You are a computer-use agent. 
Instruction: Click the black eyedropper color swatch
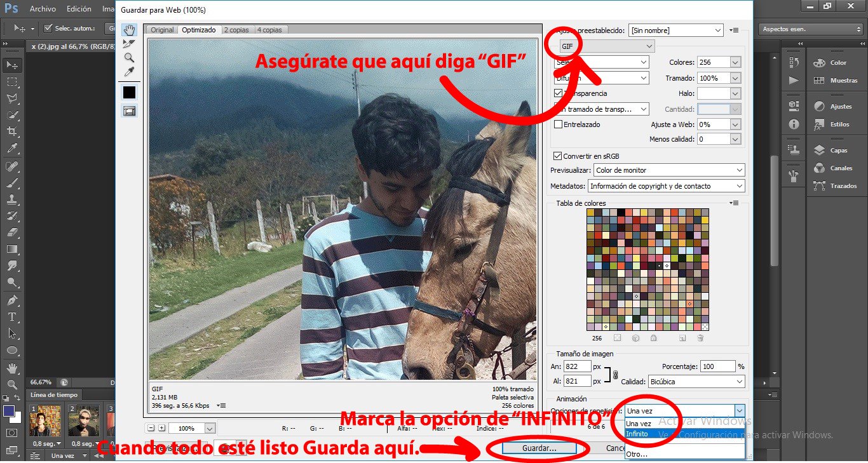129,92
